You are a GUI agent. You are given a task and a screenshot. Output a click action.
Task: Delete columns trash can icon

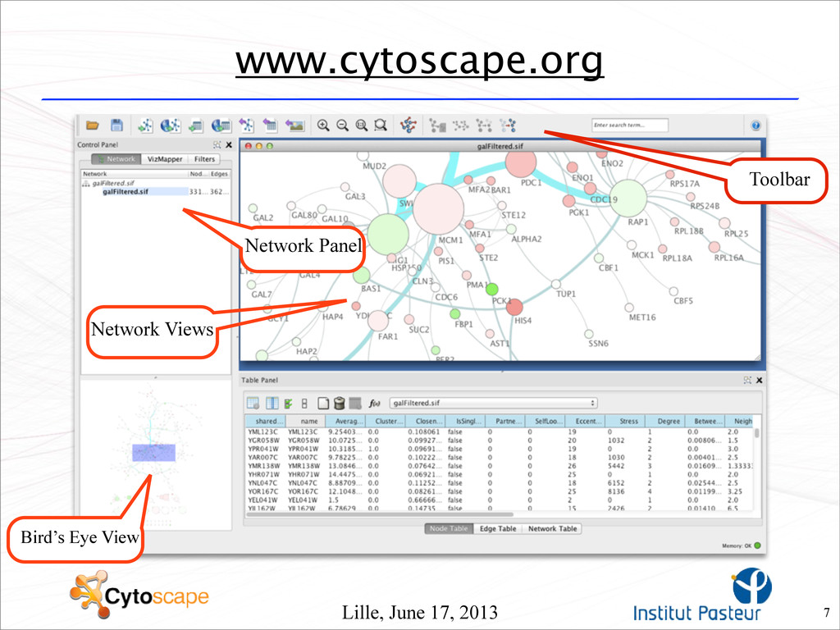(x=339, y=403)
